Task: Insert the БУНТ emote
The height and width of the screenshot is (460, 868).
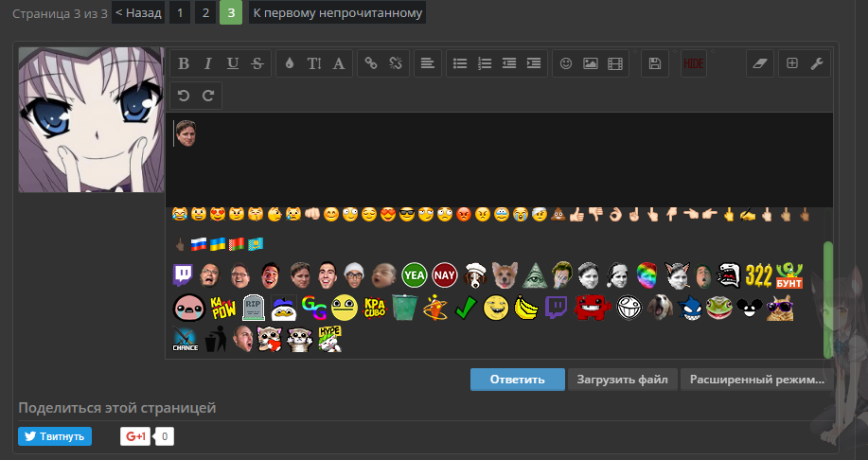Action: click(789, 275)
